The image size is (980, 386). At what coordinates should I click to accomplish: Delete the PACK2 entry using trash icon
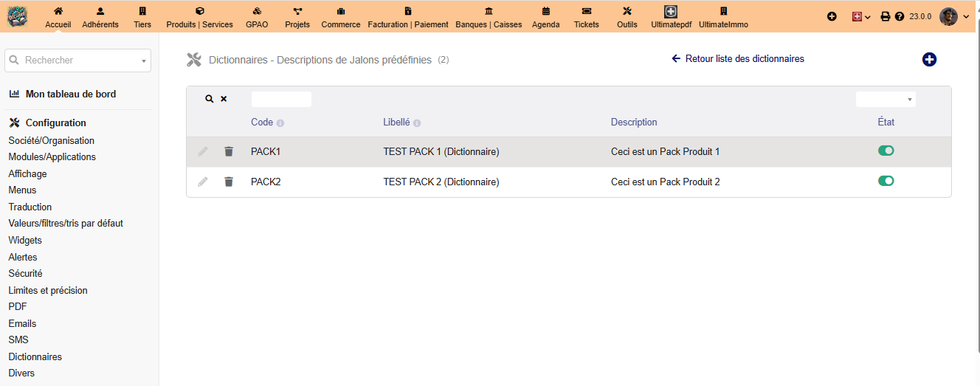[229, 182]
